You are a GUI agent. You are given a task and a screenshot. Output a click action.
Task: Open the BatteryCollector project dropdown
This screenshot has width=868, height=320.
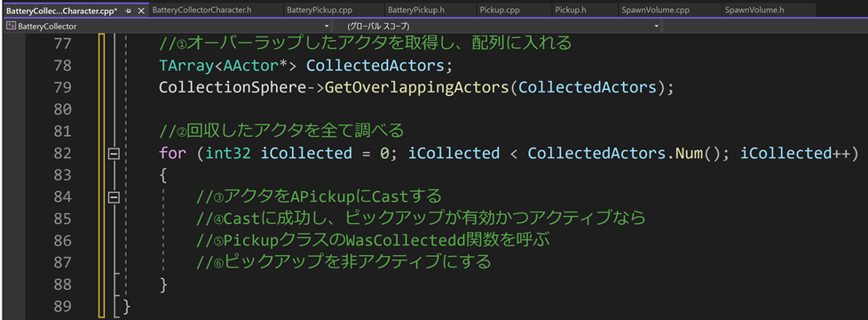[x=327, y=26]
